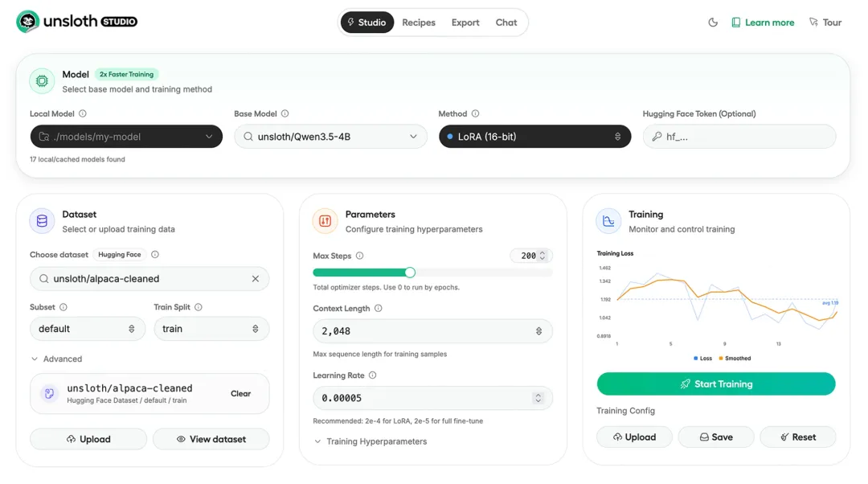Click "Recommended: 2e-4 for LoRA" hint text
This screenshot has height=484, width=868.
click(398, 421)
